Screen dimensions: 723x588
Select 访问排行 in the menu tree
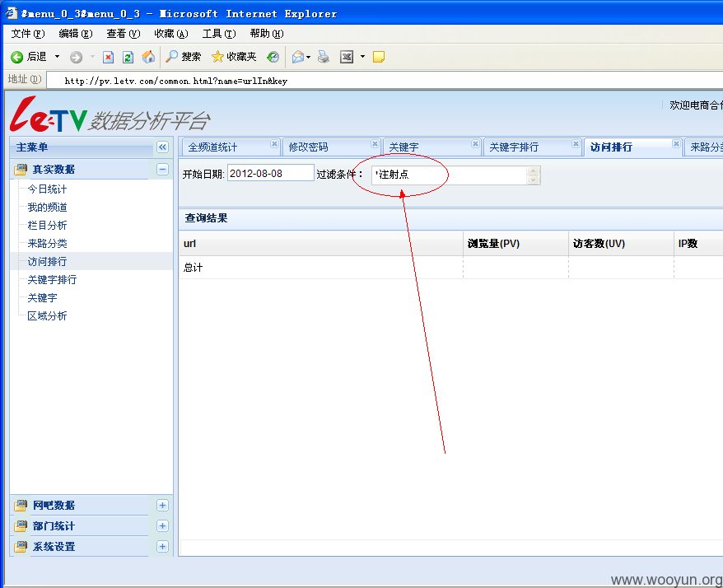(x=47, y=262)
